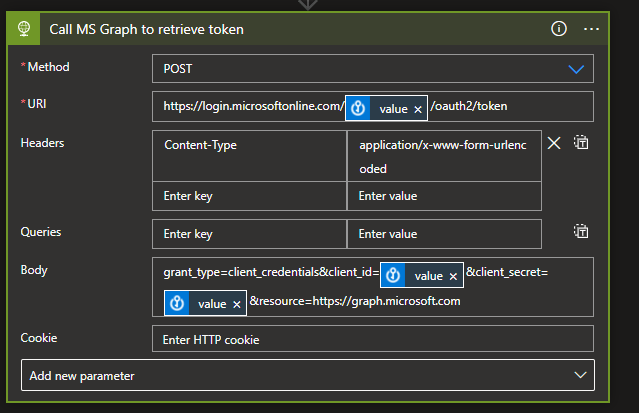Select the dynamic value token in URI
This screenshot has height=413, width=639.
pos(385,107)
